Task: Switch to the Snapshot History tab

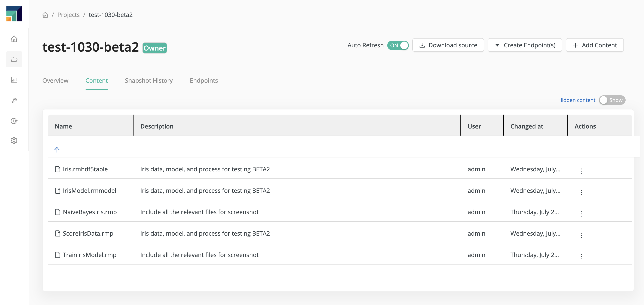Action: (149, 81)
